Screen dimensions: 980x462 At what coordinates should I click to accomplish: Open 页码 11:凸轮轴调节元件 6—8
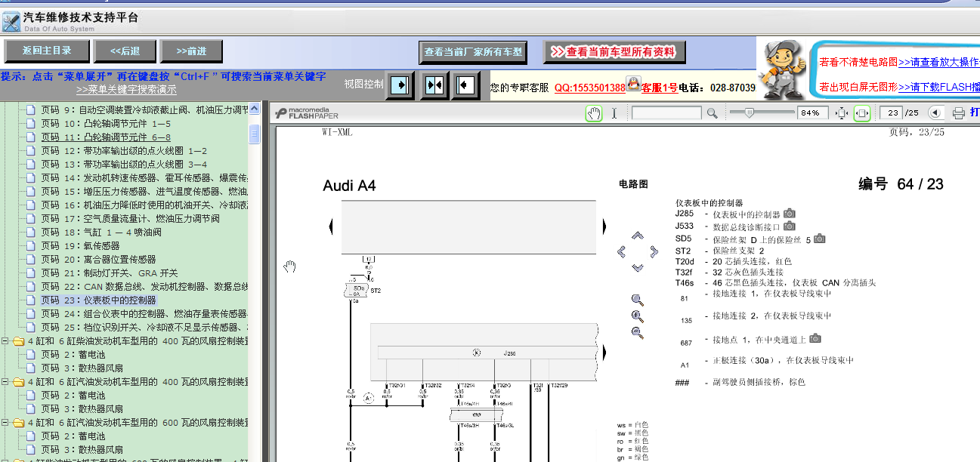pos(106,137)
